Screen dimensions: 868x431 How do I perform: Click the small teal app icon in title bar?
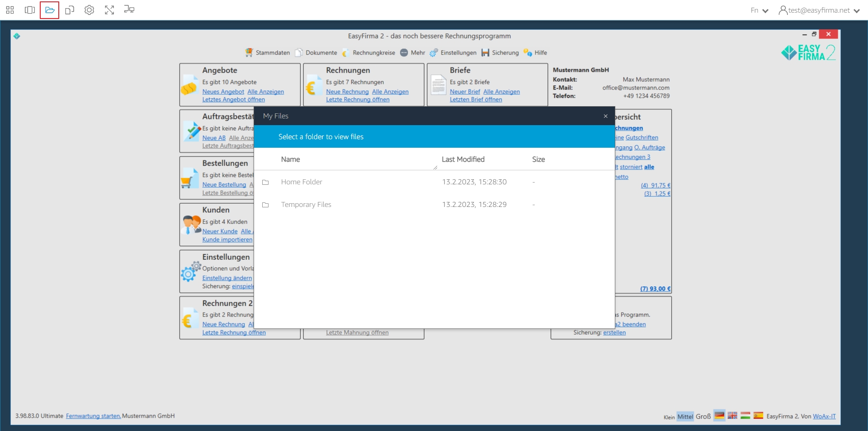pyautogui.click(x=17, y=36)
